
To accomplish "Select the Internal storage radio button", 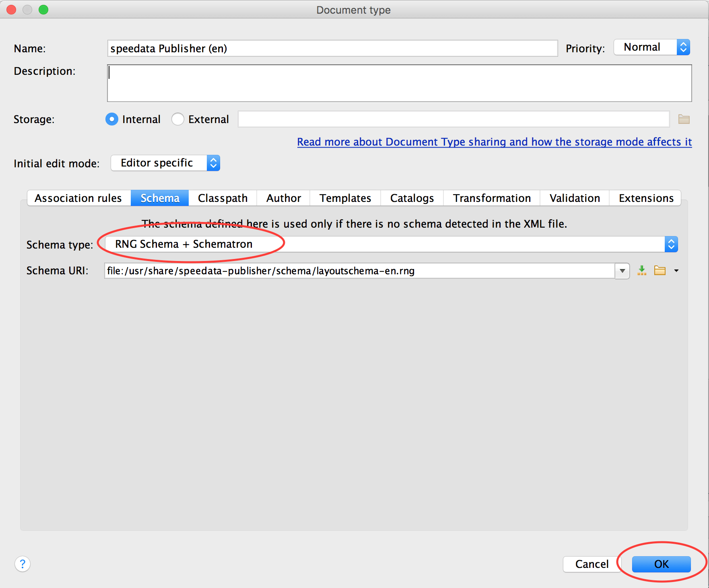I will [112, 119].
